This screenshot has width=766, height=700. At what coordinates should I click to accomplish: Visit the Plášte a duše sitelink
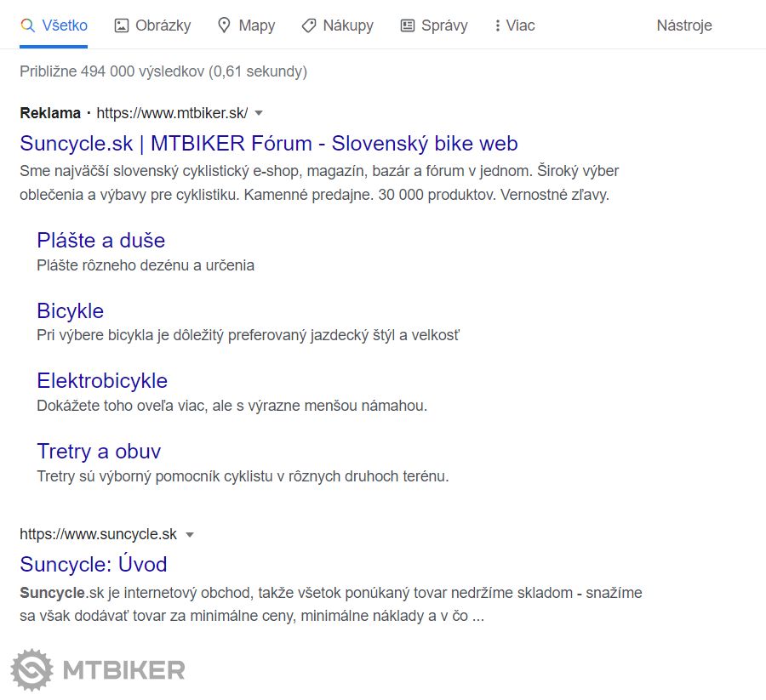(x=100, y=240)
